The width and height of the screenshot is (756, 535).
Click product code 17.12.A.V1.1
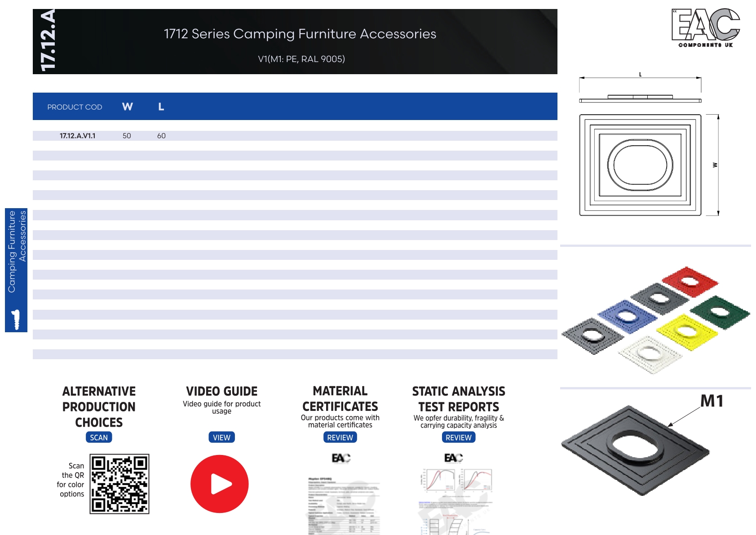point(78,136)
